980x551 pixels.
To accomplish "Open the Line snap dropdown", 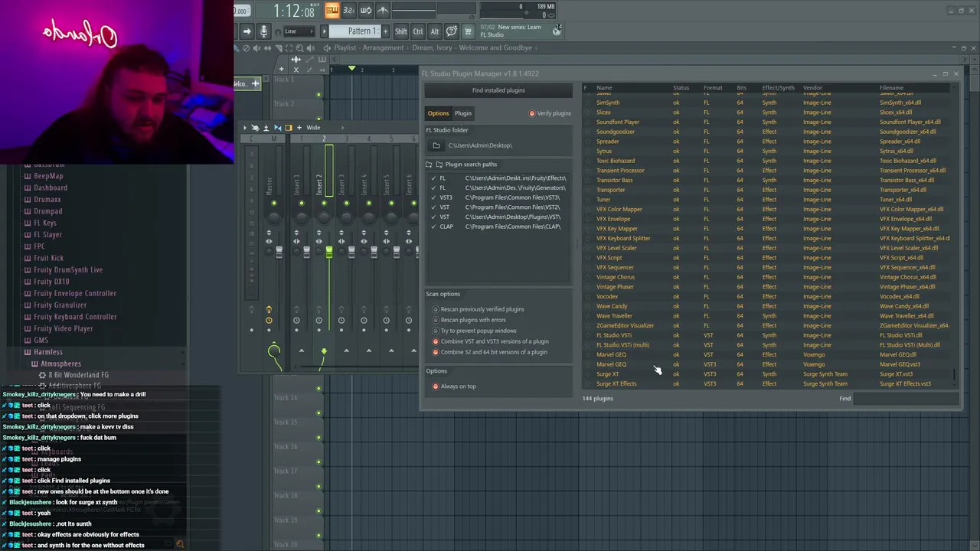I will tap(299, 31).
